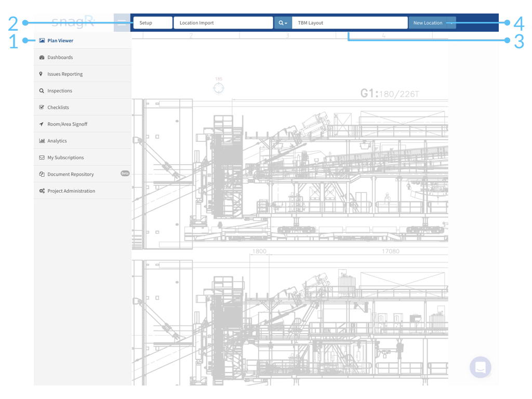This screenshot has height=399, width=532.
Task: Open the Setup field in the top bar
Action: pos(153,23)
